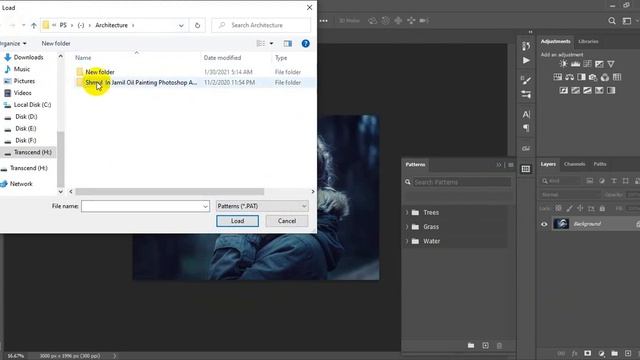The image size is (640, 360).
Task: Expand the Grass pattern group
Action: 407,227
